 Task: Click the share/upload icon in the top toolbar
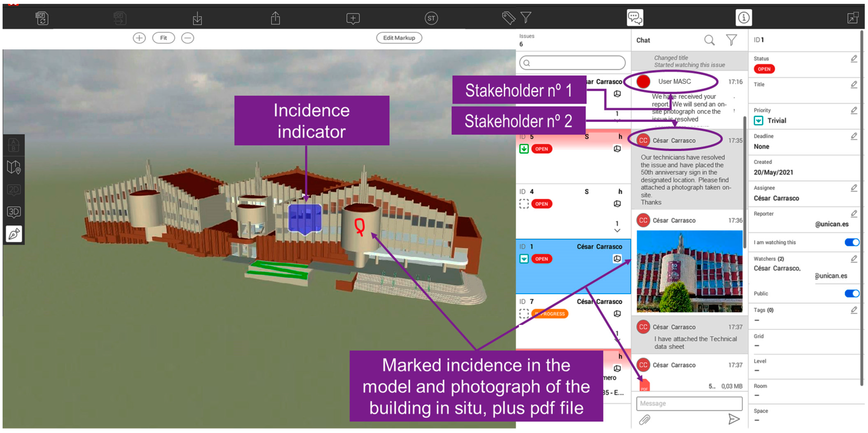click(275, 18)
